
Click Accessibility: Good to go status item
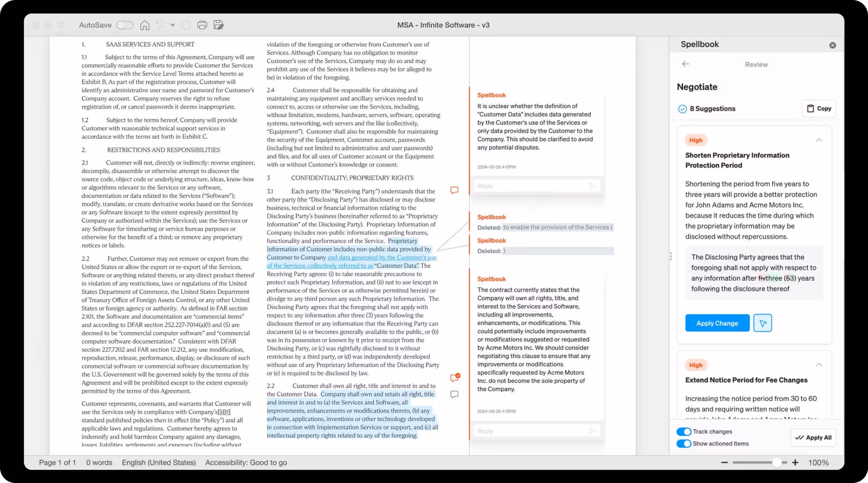[246, 463]
